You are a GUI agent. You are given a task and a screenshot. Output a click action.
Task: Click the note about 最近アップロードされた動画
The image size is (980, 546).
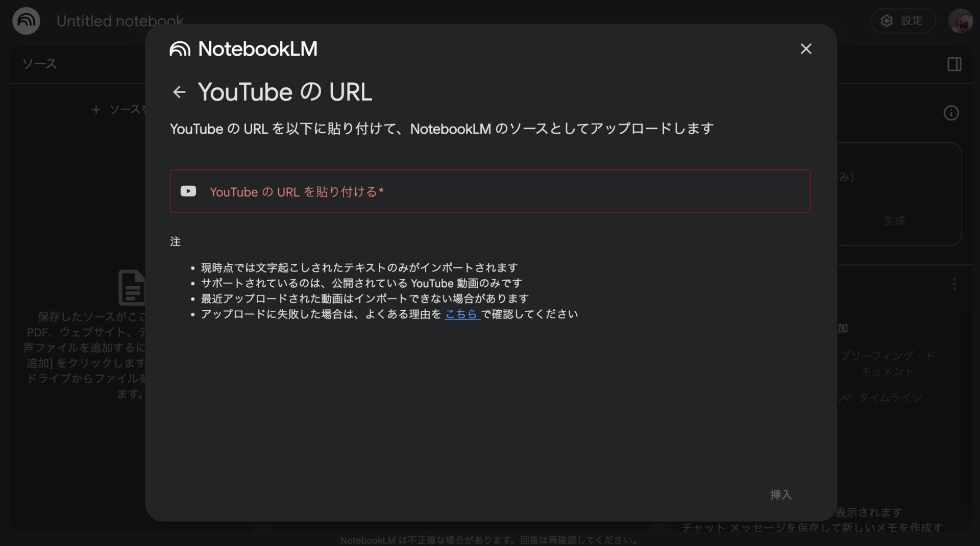[364, 299]
